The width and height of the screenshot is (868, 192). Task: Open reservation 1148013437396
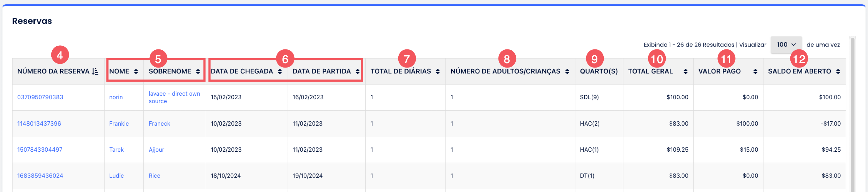39,124
